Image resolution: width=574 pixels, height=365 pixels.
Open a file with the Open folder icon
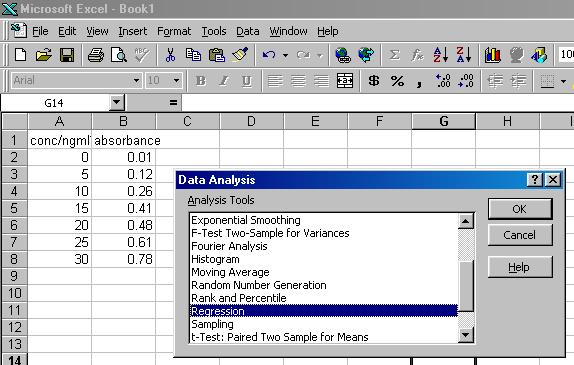coord(44,55)
